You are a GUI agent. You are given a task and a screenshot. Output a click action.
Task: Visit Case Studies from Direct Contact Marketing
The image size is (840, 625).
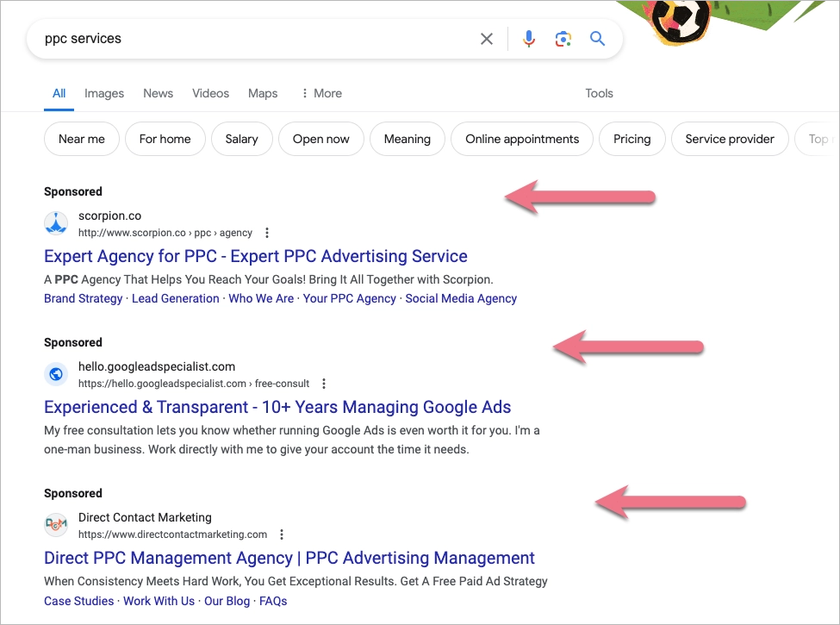click(x=78, y=601)
